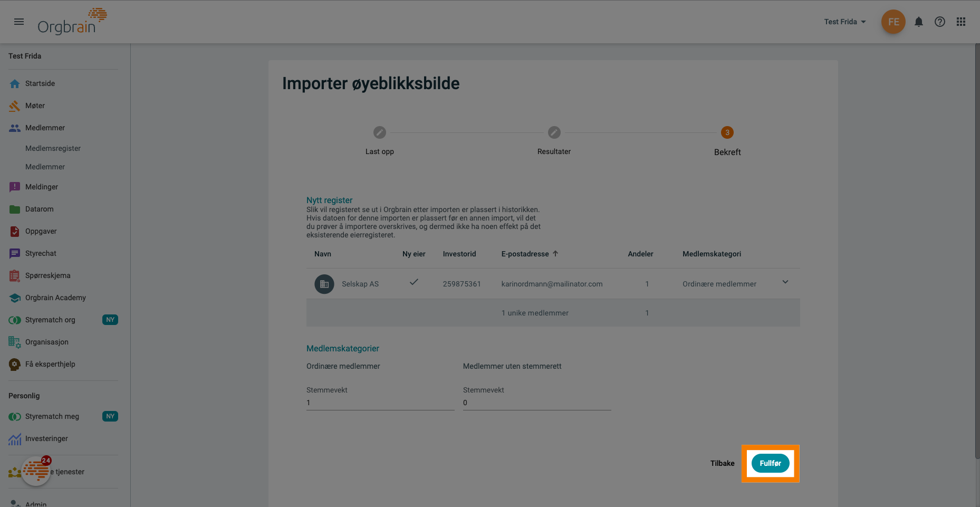Click the Orgbrain Academy graduation cap icon
This screenshot has height=507, width=980.
tap(15, 298)
